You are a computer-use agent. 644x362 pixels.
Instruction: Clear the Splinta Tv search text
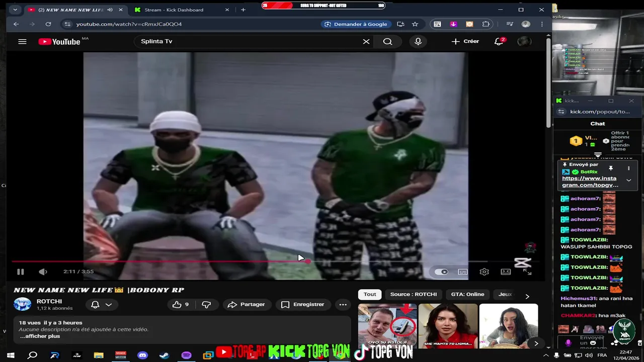(x=366, y=42)
